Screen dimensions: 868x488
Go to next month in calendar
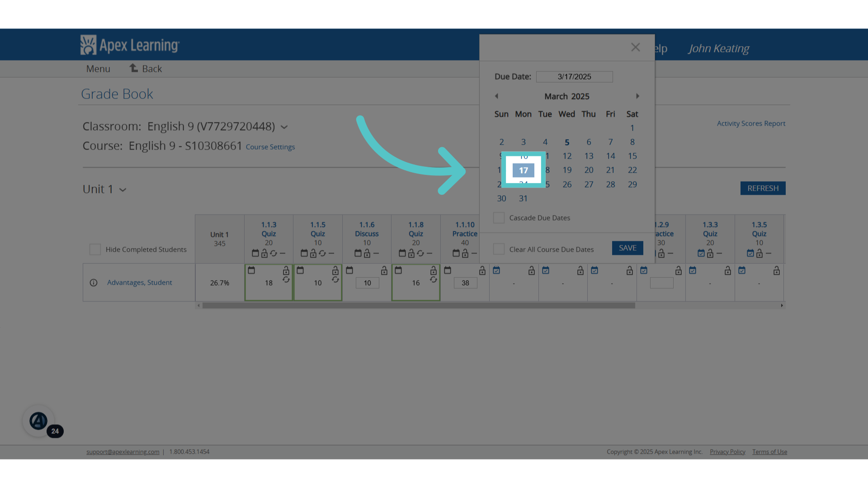(637, 96)
